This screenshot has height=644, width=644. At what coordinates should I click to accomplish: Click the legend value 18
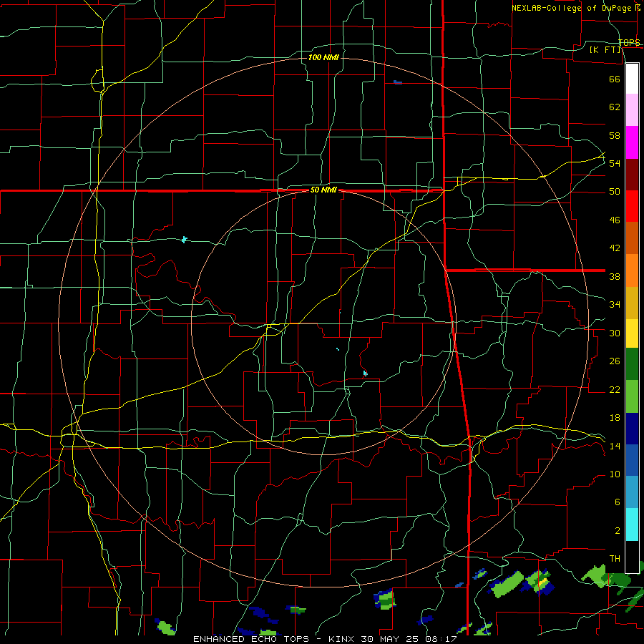(x=615, y=418)
